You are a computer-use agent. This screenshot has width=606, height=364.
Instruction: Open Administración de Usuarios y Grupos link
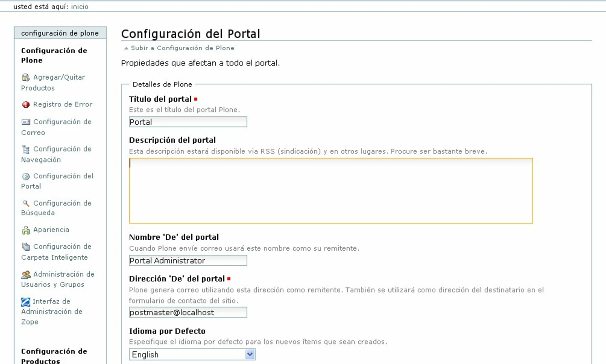coord(58,279)
